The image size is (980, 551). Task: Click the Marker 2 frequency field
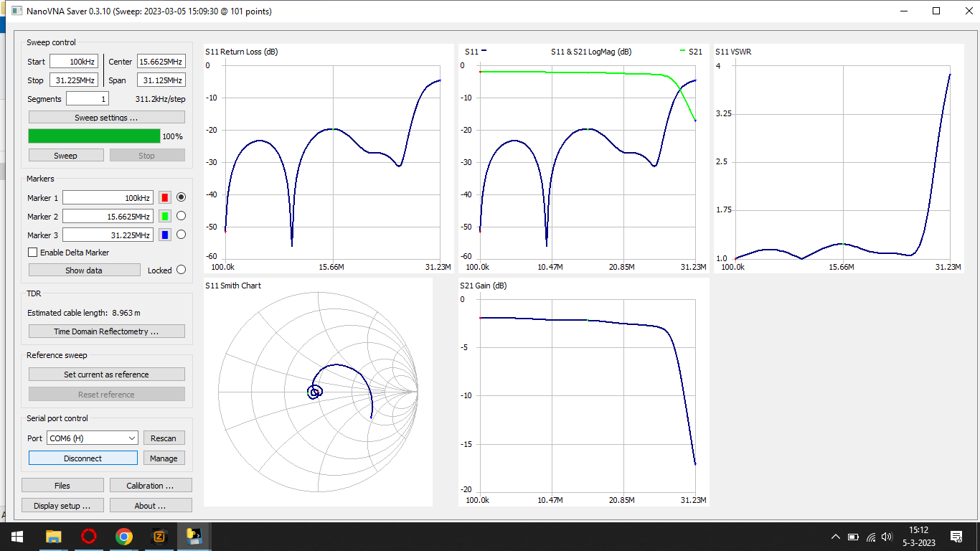coord(108,216)
